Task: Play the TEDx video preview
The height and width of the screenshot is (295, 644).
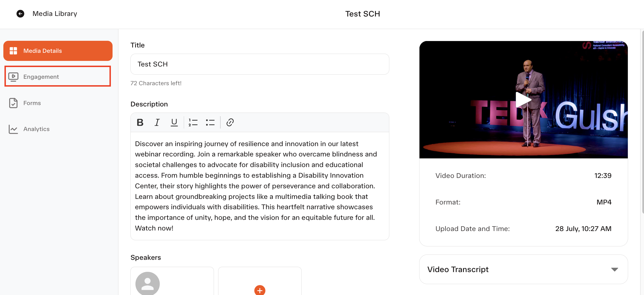Action: [523, 100]
